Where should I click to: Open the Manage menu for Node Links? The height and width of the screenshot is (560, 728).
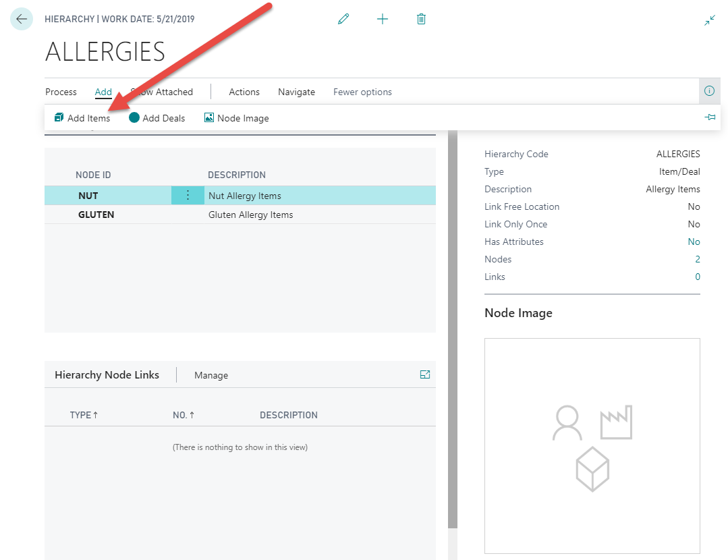coord(211,375)
